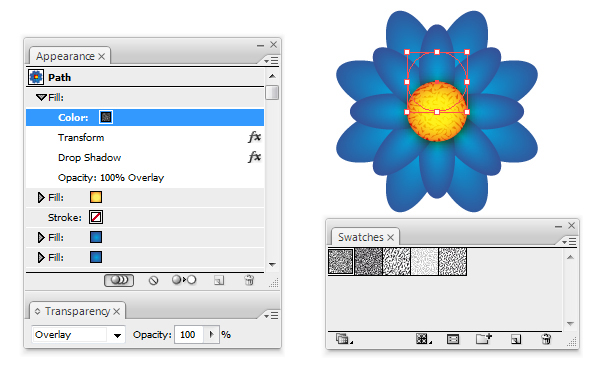
Task: Open the Show Swatch Kinds menu
Action: pyautogui.click(x=423, y=339)
